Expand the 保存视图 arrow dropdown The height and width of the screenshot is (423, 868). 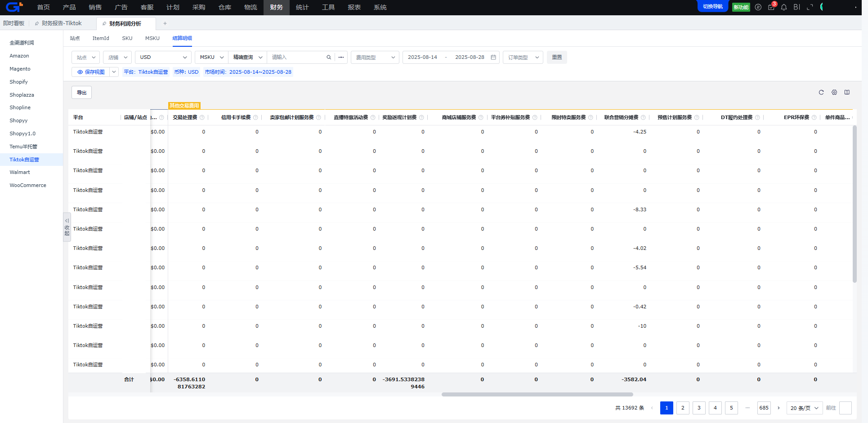point(114,72)
